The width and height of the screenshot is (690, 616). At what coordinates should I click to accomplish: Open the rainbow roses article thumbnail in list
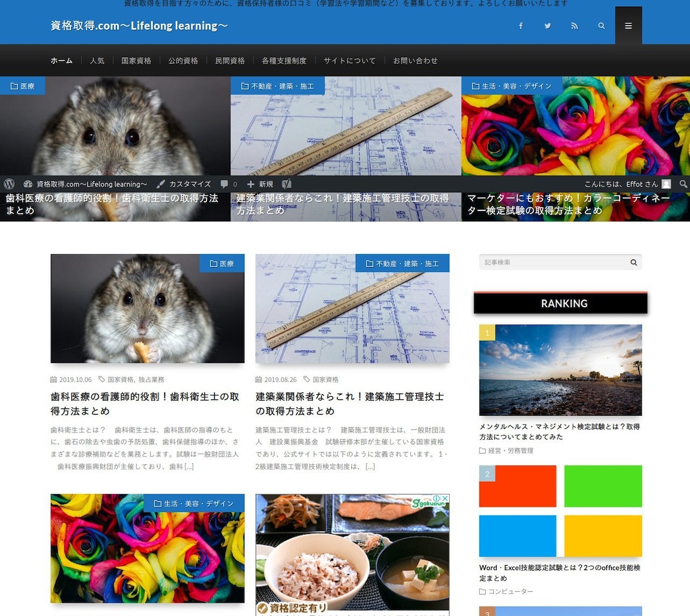148,548
